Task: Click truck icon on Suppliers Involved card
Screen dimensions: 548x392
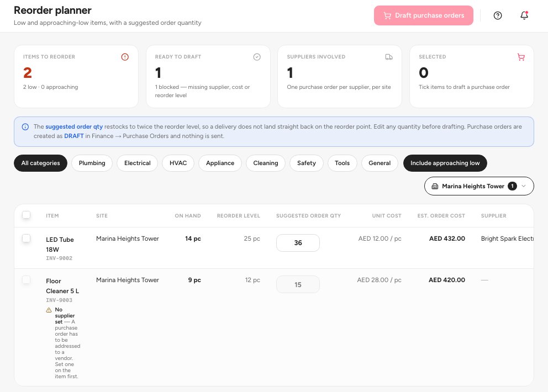Action: click(389, 57)
